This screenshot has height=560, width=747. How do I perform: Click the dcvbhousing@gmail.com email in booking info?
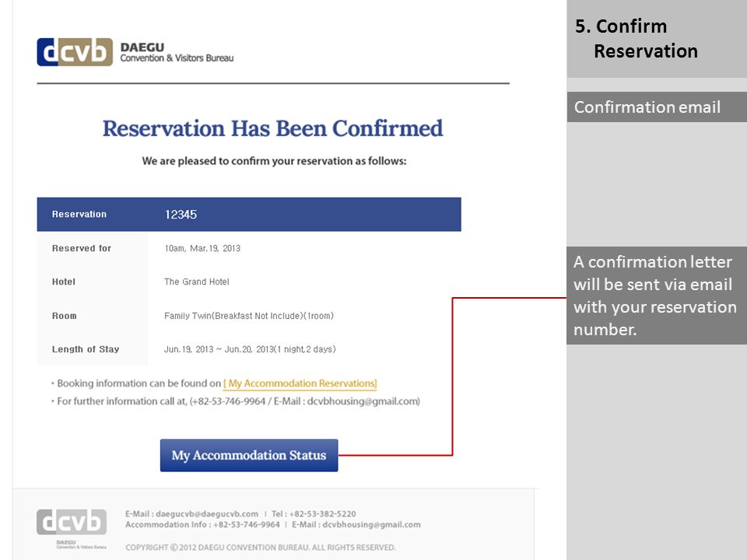point(363,401)
